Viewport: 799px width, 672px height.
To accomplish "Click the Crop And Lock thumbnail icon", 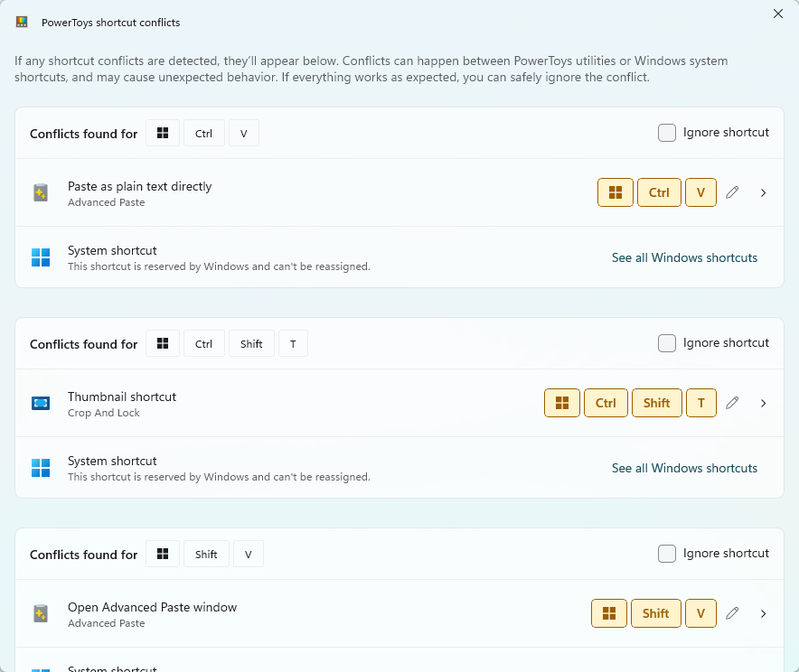I will [40, 402].
